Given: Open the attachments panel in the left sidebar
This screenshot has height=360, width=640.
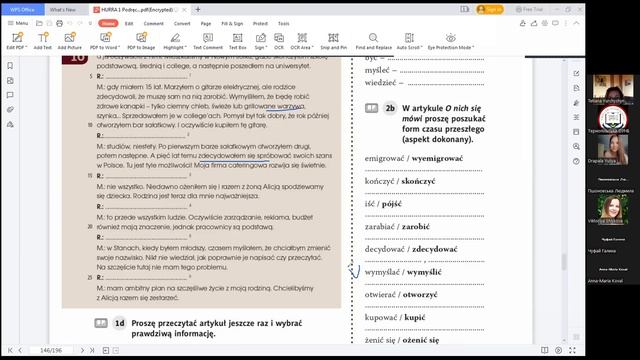Looking at the screenshot, I should click(10, 109).
